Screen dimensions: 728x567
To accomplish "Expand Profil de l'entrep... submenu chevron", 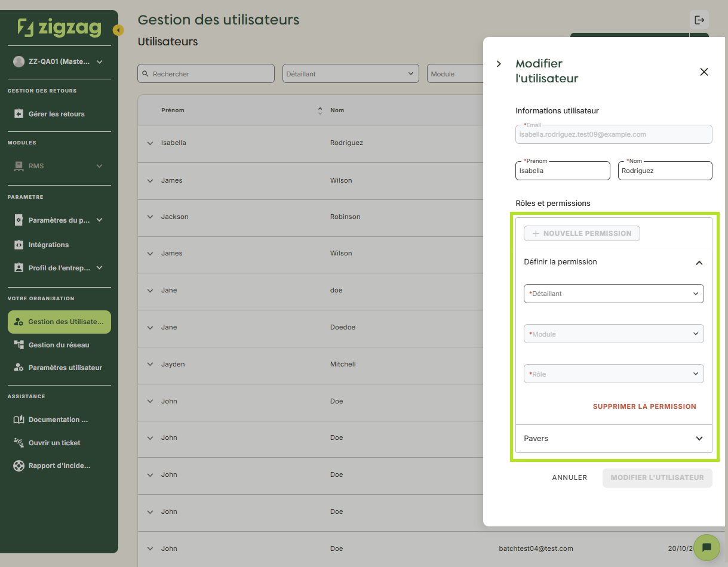I will (x=100, y=268).
